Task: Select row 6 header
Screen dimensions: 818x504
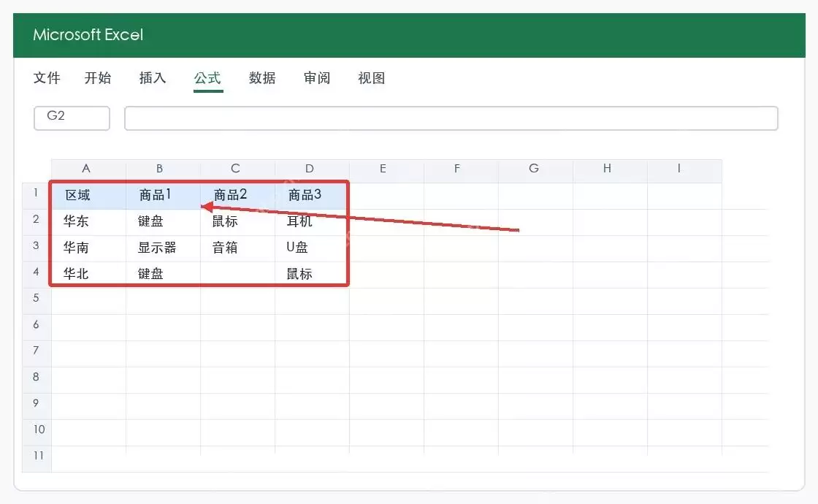Action: 37,328
